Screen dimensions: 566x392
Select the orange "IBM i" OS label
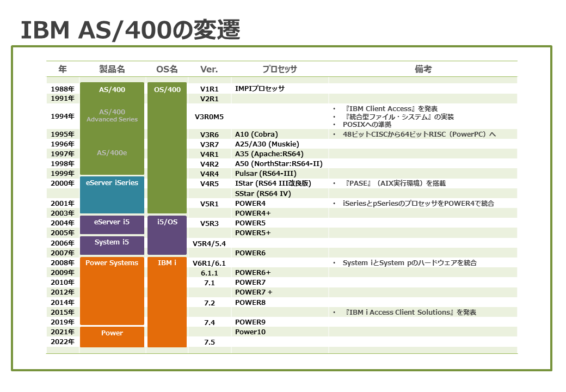coord(167,263)
